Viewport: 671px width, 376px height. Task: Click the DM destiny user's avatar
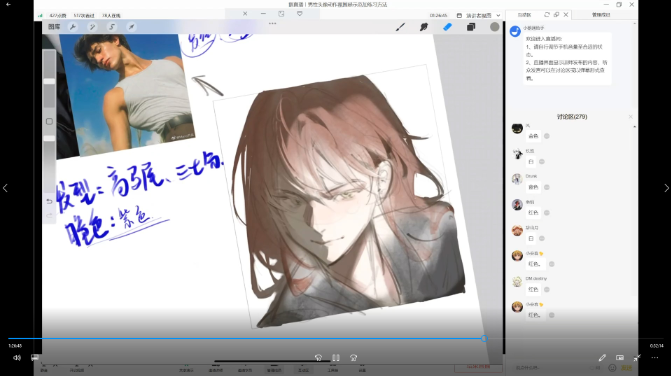517,281
